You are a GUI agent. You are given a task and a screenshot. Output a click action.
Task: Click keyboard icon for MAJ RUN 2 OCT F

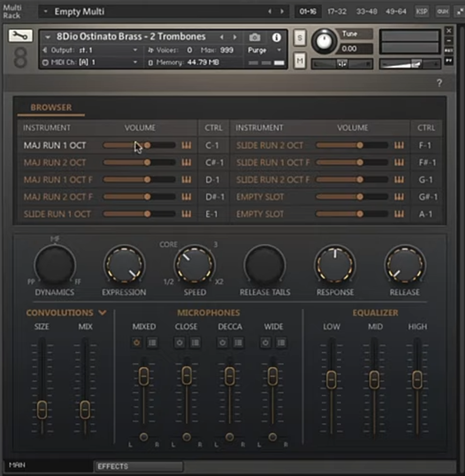pos(187,197)
